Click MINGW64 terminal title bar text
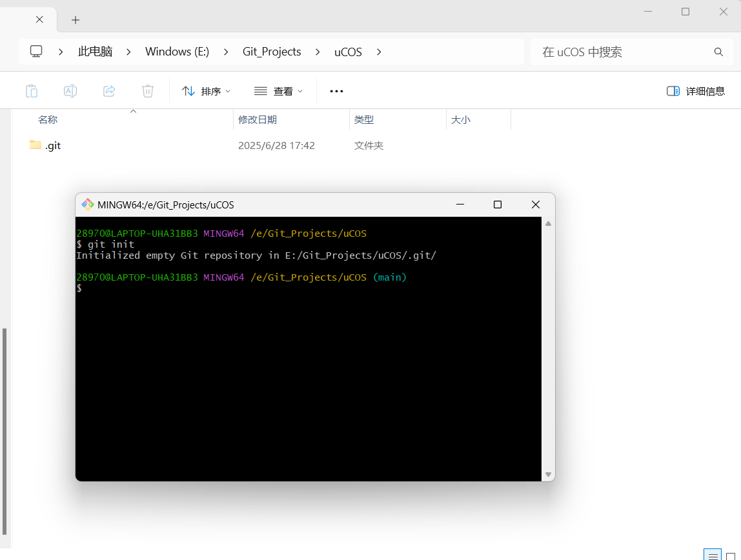This screenshot has width=741, height=560. pos(166,205)
